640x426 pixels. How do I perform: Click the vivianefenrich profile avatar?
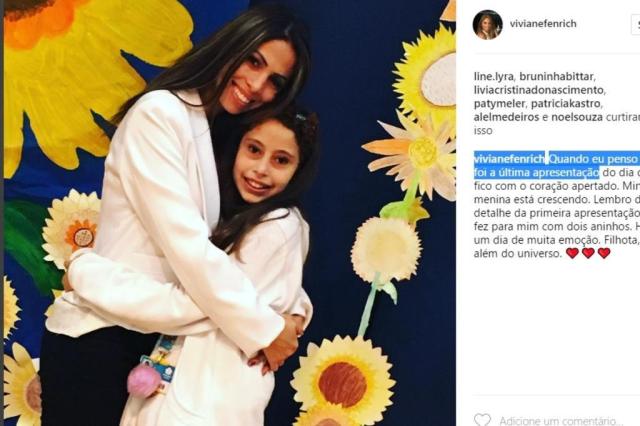[487, 24]
